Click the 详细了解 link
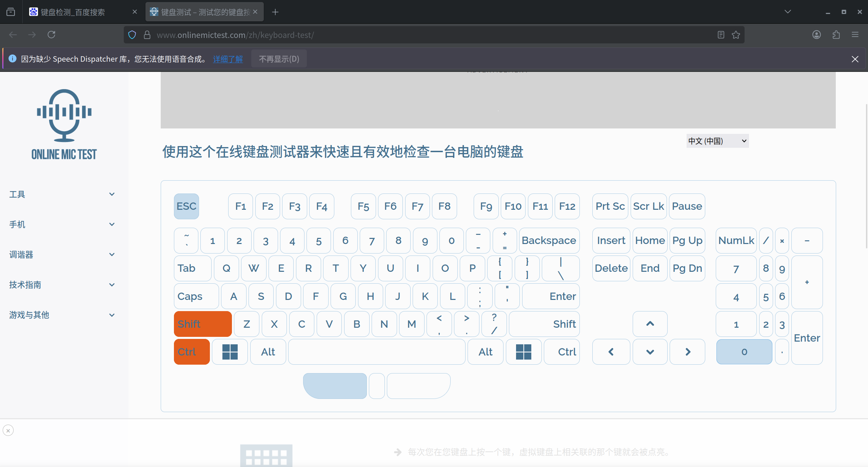868x467 pixels. click(228, 59)
